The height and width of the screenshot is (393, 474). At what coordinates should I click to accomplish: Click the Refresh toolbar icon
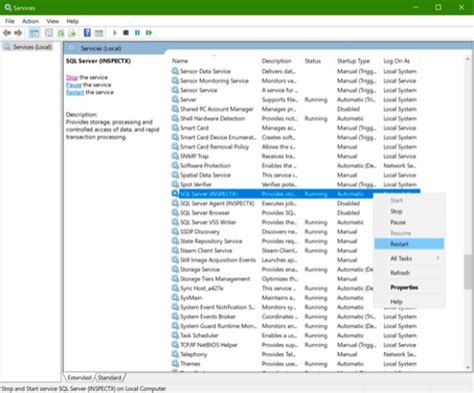[x=61, y=33]
